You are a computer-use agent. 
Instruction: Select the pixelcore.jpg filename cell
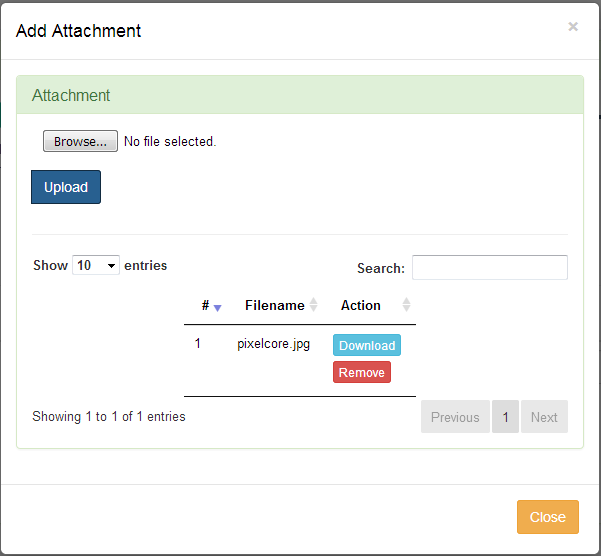point(274,344)
